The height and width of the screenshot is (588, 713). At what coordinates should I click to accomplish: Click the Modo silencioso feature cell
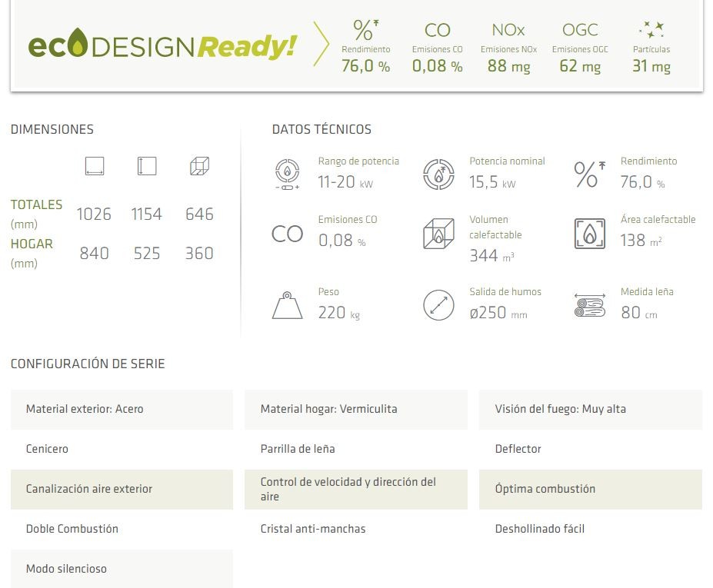click(x=122, y=569)
